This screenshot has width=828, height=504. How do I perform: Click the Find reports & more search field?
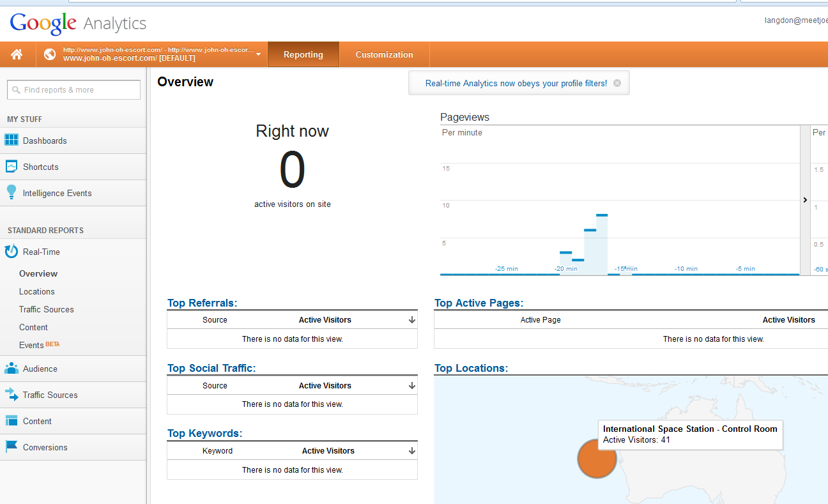point(73,90)
